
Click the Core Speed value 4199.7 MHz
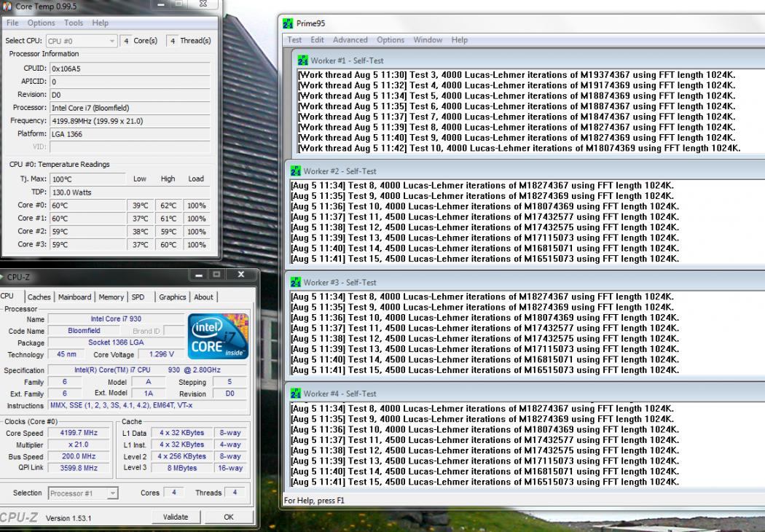coord(79,433)
